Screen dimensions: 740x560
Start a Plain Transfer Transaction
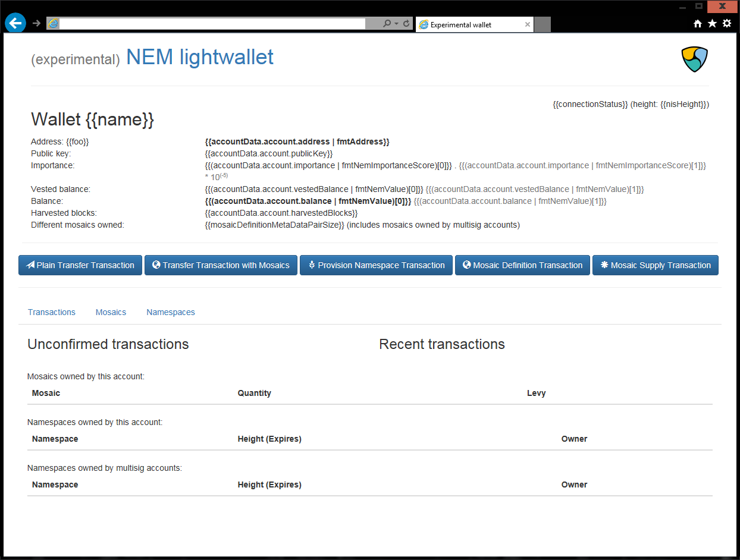tap(80, 265)
